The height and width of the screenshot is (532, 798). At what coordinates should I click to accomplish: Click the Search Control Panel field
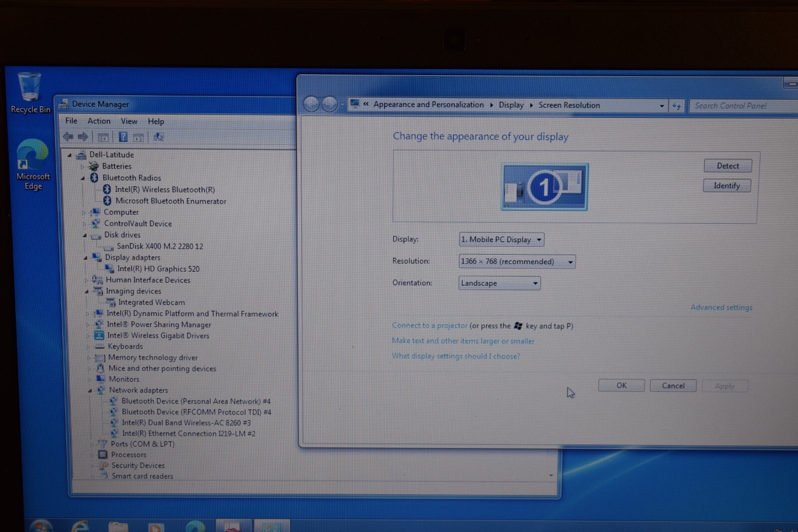(x=743, y=106)
